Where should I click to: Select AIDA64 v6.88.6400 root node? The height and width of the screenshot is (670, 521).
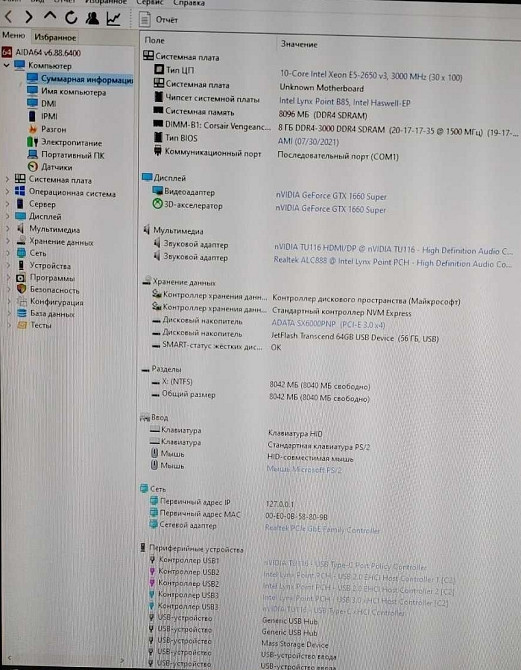tap(48, 53)
